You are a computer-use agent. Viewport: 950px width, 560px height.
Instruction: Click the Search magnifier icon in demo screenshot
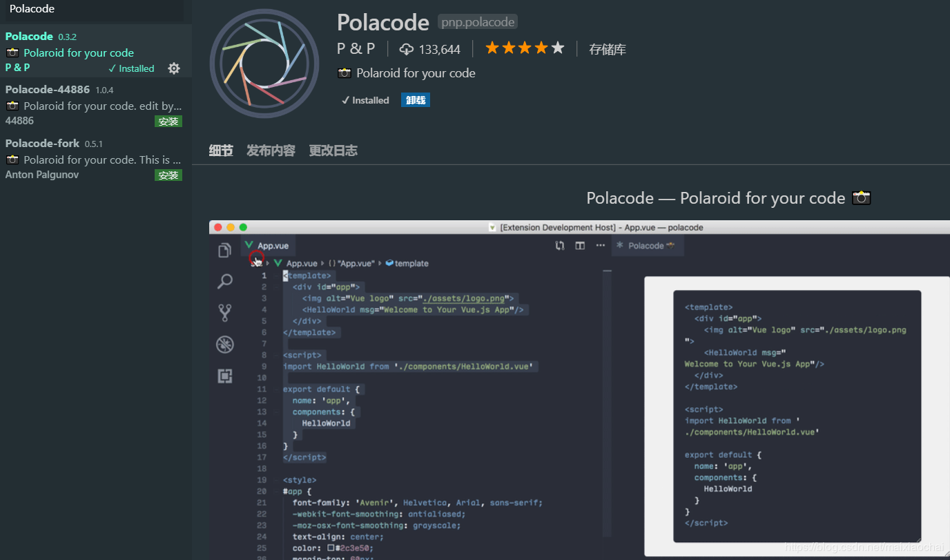coord(224,281)
